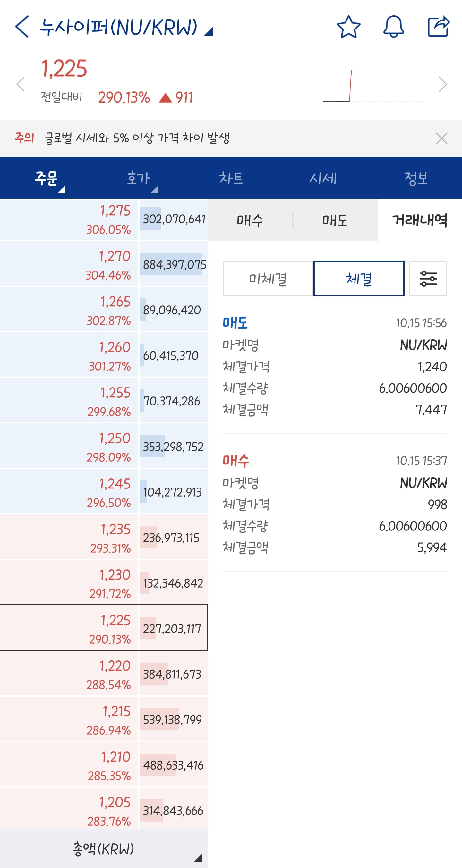Select bid price 1,230
The width and height of the screenshot is (462, 868).
69,582
